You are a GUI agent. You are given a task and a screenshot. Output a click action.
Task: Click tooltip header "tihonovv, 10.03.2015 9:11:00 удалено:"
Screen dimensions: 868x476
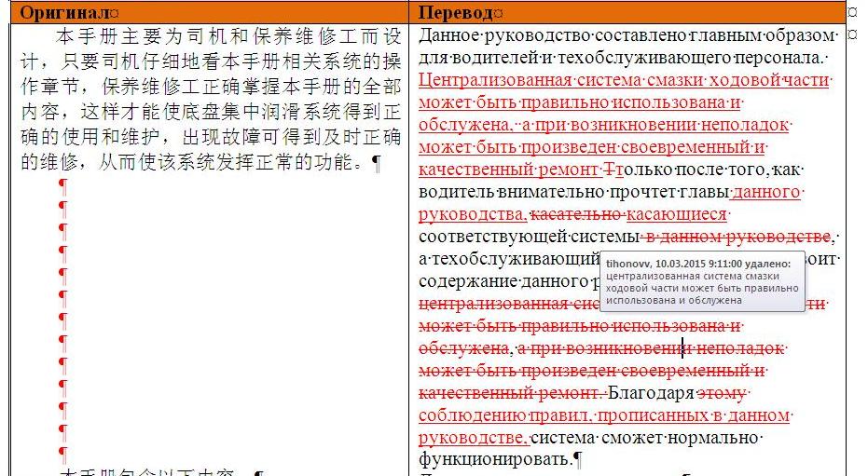[698, 265]
